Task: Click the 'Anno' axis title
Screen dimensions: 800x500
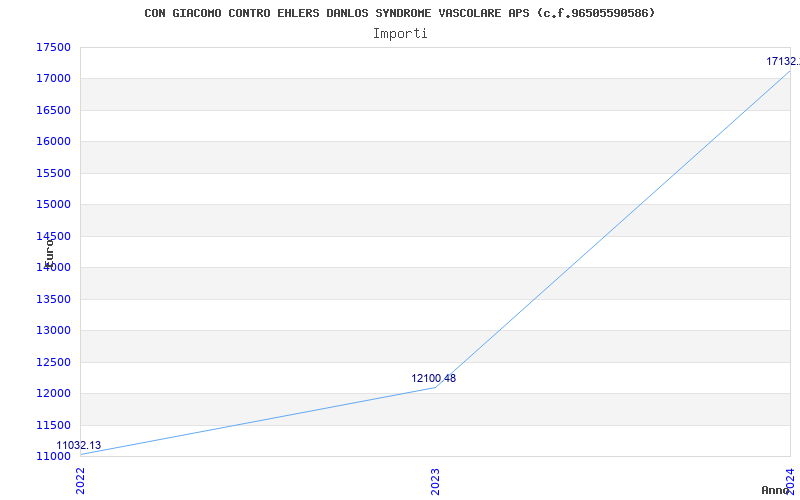Action: (776, 490)
